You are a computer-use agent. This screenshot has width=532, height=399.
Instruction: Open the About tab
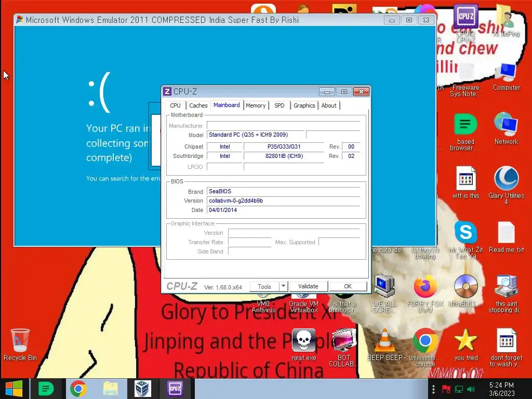329,105
